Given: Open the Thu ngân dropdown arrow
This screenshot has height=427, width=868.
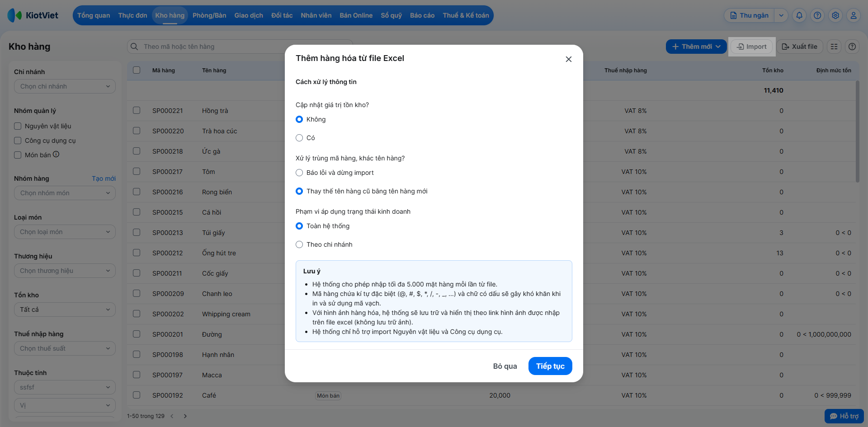Looking at the screenshot, I should [x=781, y=15].
